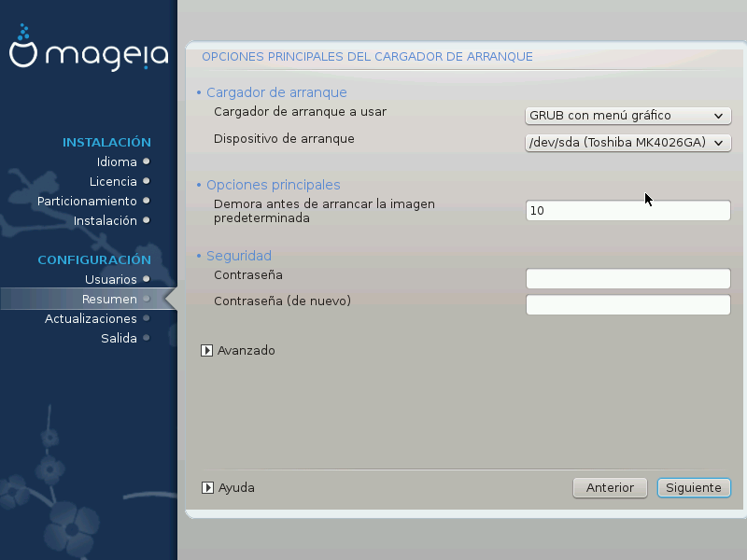Click the Mageia logo
This screenshot has height=560, width=747.
(x=89, y=48)
